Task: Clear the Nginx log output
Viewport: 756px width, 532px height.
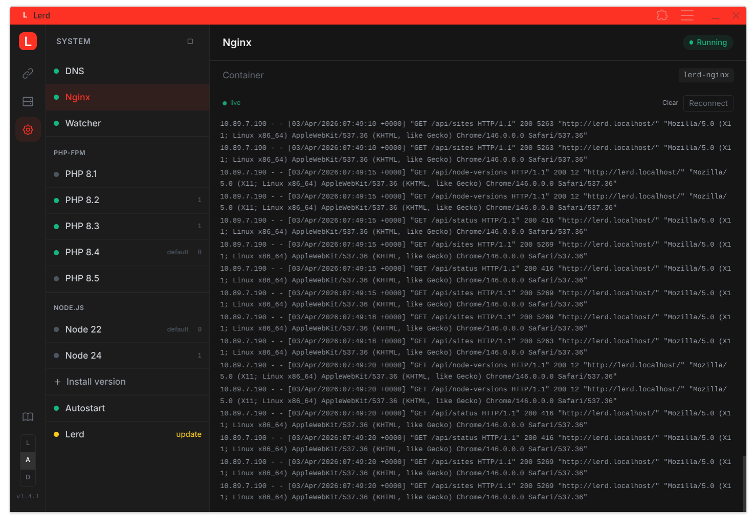Action: point(670,103)
